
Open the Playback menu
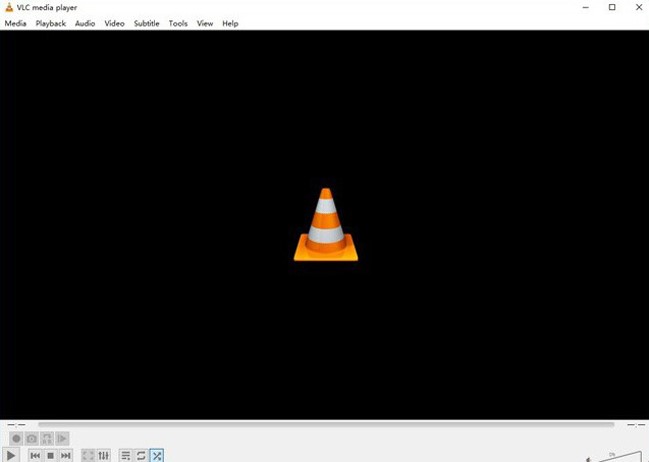pyautogui.click(x=50, y=24)
